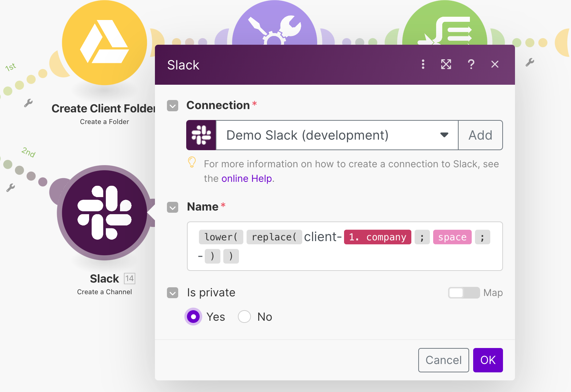Click the wrench filter icon on the 2nd route

tap(11, 188)
